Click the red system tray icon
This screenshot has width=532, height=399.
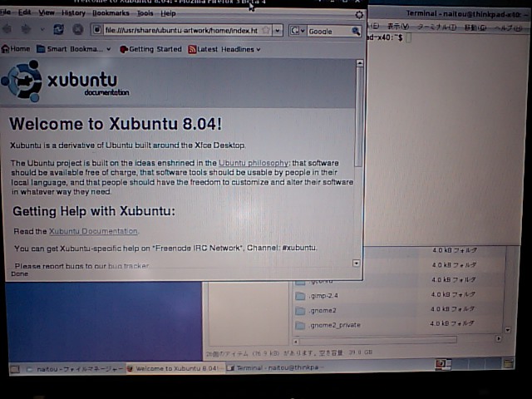pos(441,364)
